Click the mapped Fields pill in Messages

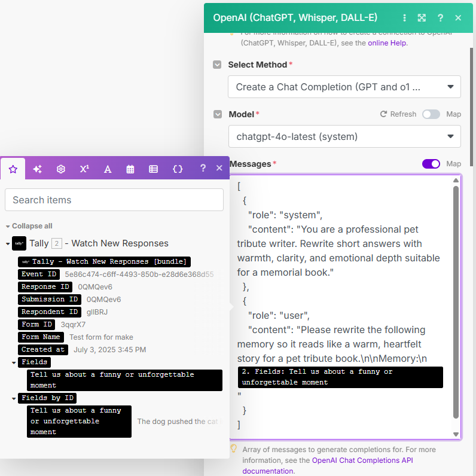coord(340,377)
